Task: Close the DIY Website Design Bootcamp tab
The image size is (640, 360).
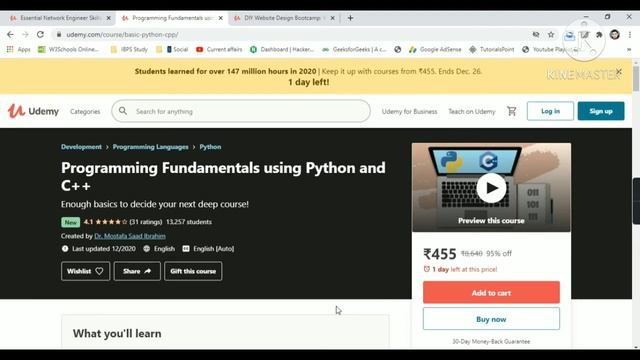Action: tap(333, 18)
